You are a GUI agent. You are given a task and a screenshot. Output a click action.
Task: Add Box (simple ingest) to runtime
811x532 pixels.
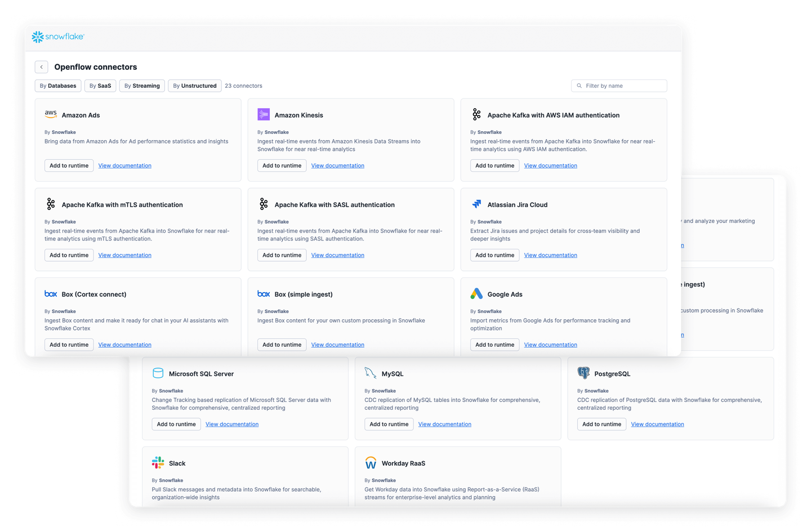point(282,345)
